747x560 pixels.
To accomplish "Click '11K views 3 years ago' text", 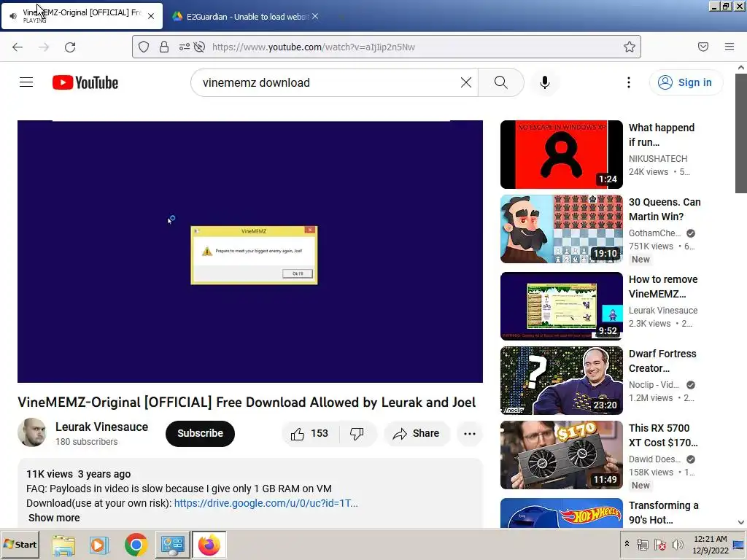I will pos(79,474).
